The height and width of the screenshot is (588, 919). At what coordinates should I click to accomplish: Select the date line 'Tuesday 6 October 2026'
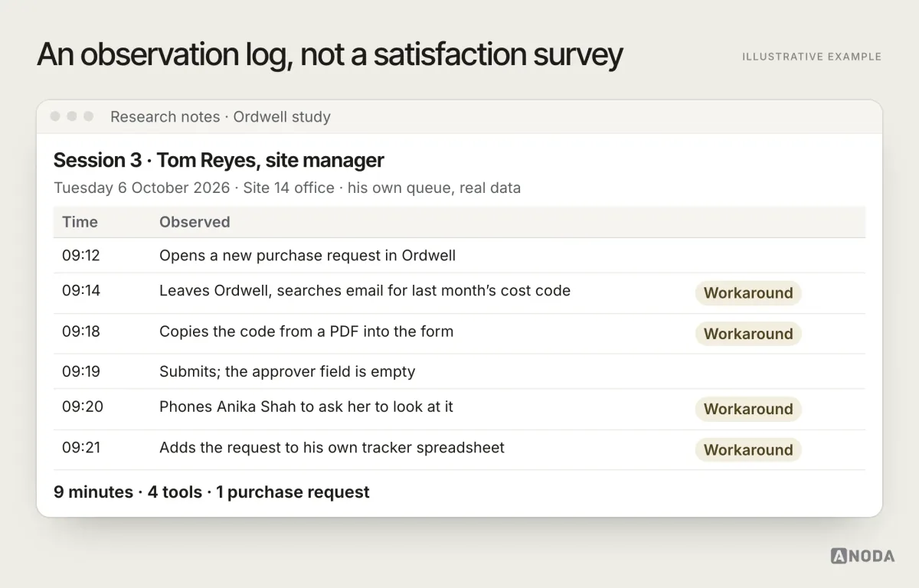pos(142,188)
